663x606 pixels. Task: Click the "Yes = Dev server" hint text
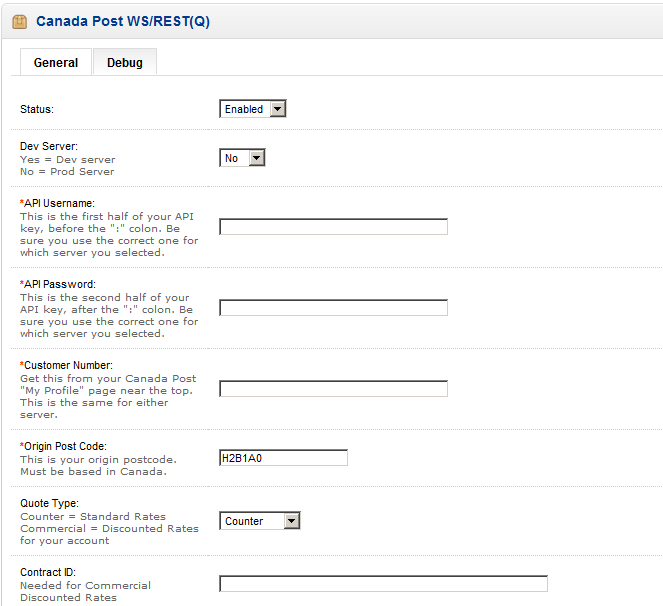[x=68, y=159]
